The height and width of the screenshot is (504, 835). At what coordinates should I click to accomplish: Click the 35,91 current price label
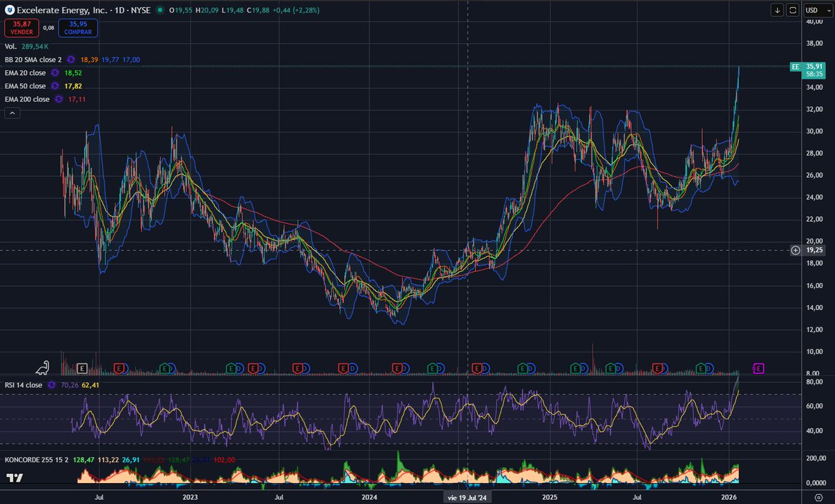tap(813, 67)
